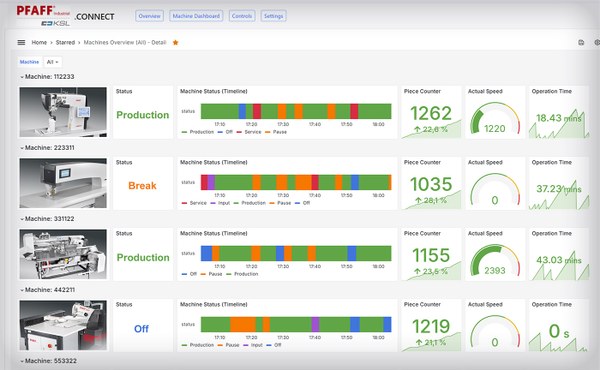Click the save dashboard icon
Viewport: 600px width, 370px height.
[x=581, y=42]
